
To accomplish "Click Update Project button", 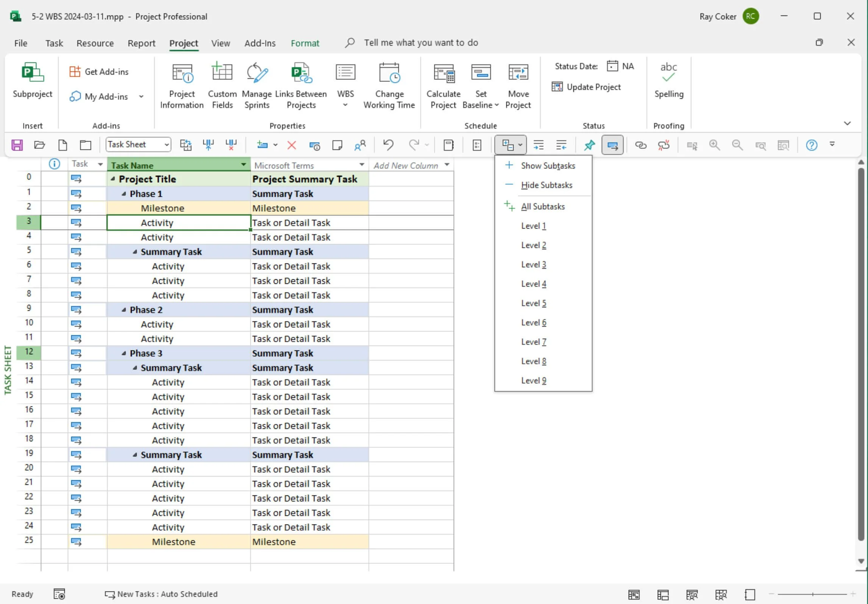I will 586,87.
